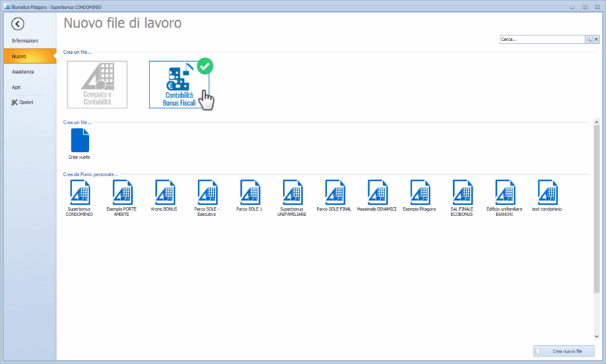Open the Esempio Pitagora template
Image resolution: width=606 pixels, height=364 pixels.
coord(419,196)
